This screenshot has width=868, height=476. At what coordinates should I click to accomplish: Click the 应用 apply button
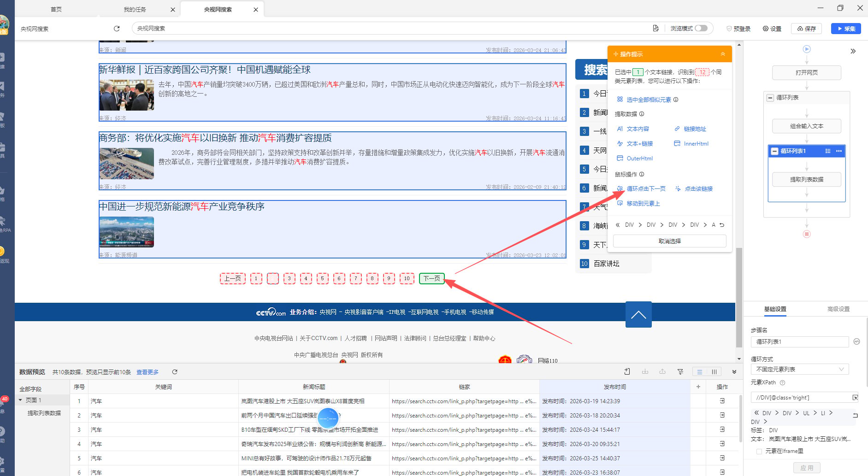click(x=807, y=468)
